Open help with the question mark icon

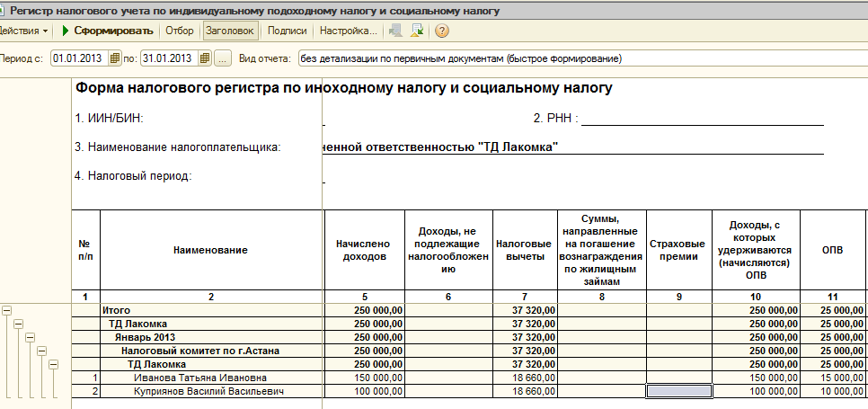click(442, 31)
